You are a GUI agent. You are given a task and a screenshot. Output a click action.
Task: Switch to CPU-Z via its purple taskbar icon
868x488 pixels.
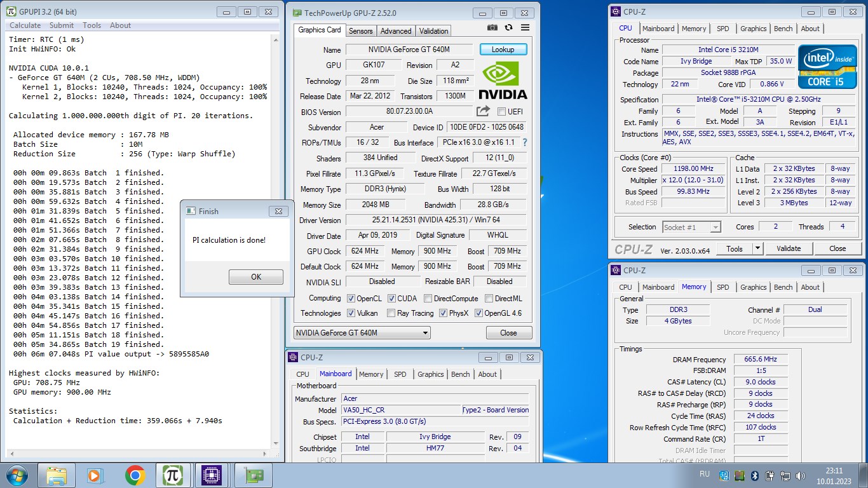pos(211,475)
